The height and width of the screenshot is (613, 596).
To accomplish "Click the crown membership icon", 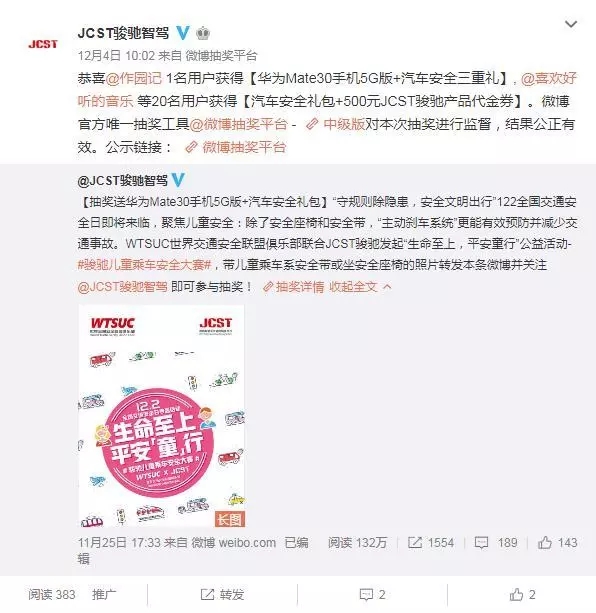I will click(202, 33).
